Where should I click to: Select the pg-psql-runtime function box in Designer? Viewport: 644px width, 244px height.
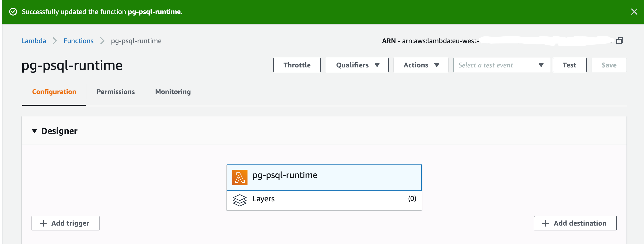324,178
